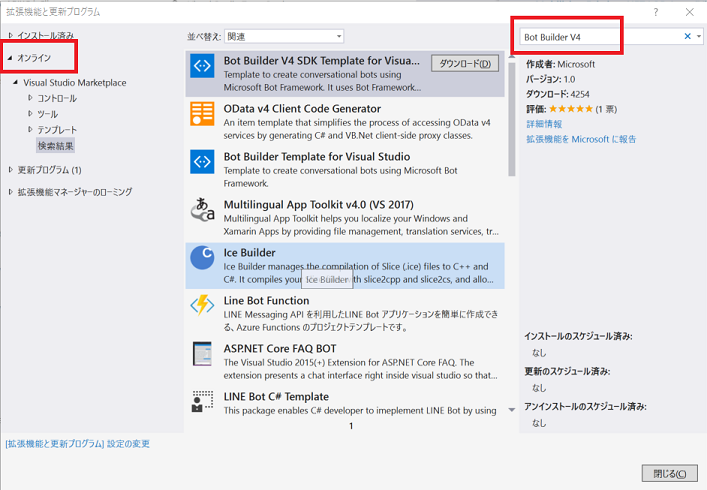Expand the インストール済み tree node
This screenshot has width=707, height=490.
tap(11, 35)
